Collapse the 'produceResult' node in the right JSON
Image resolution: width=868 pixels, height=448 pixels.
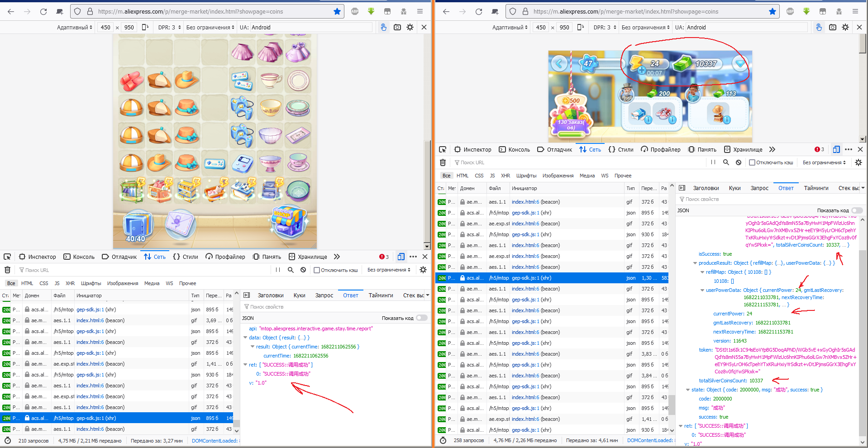click(x=695, y=263)
